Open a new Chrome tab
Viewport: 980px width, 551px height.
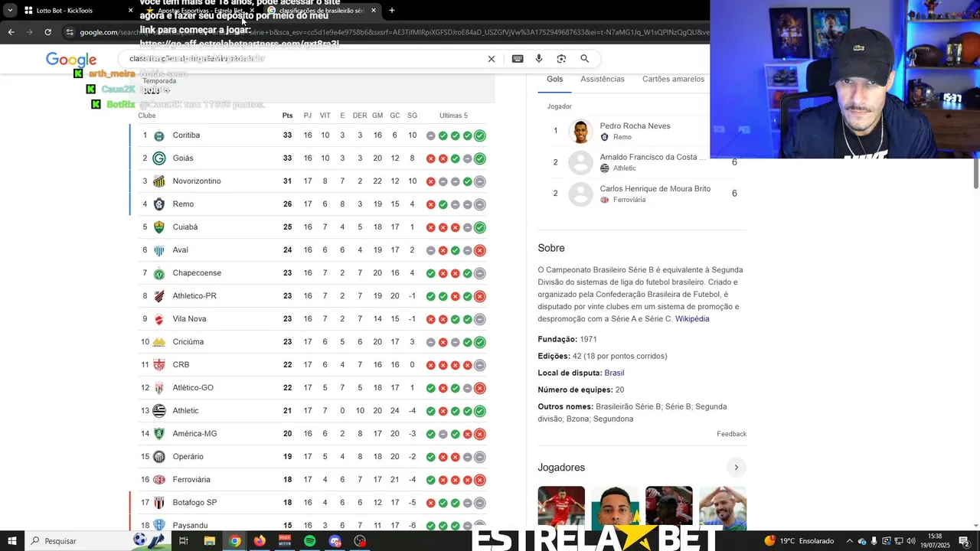tap(392, 11)
